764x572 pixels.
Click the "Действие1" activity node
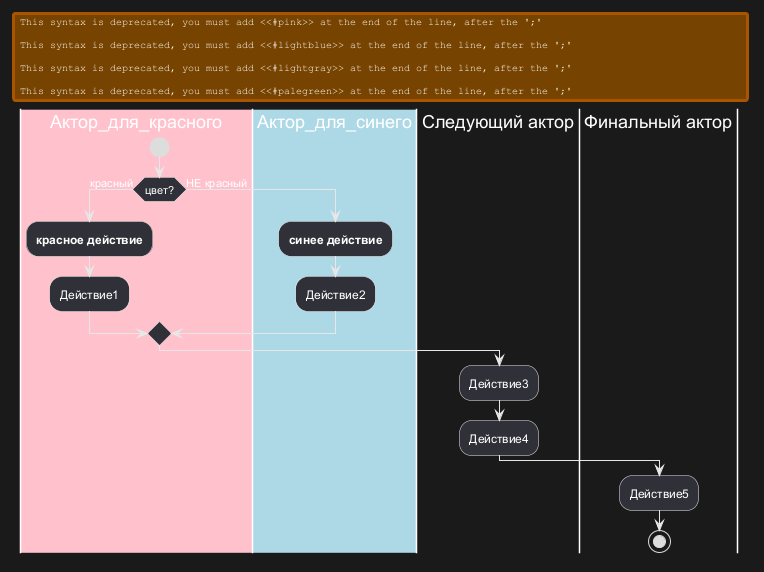coord(90,294)
